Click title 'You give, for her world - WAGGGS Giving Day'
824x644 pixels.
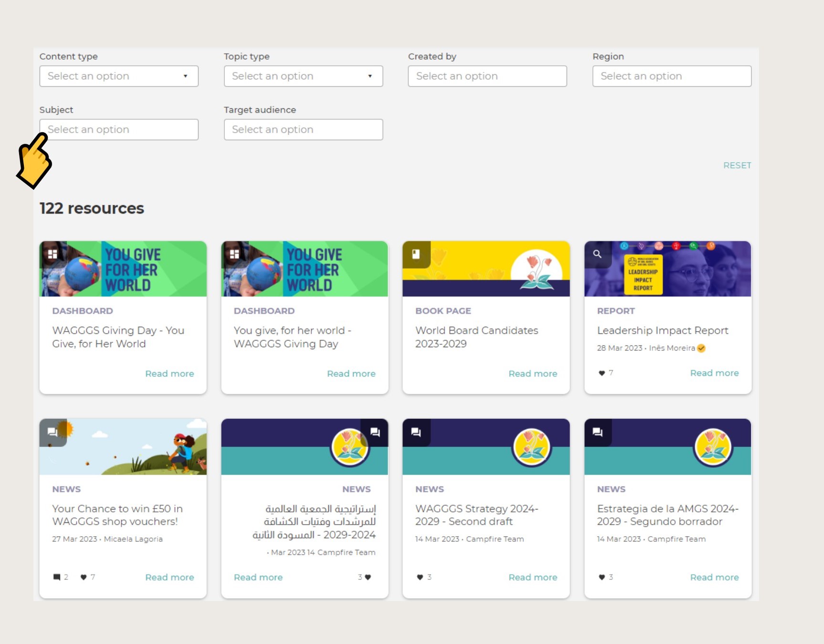[x=293, y=337]
